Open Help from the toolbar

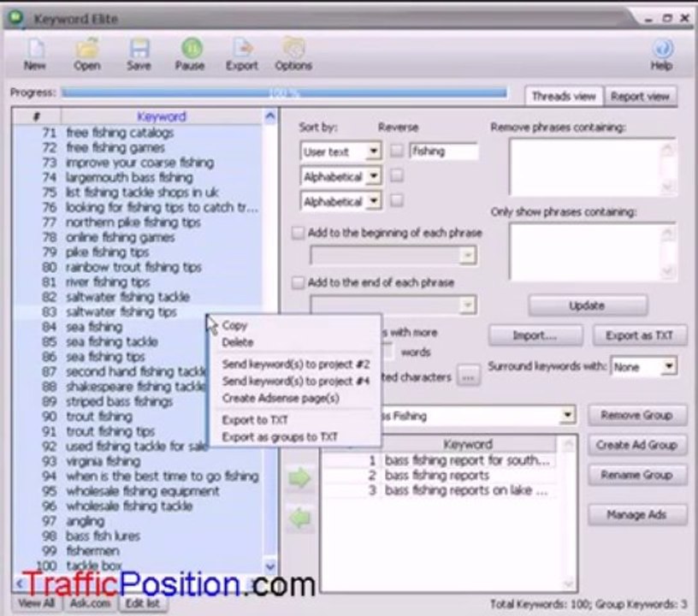pos(662,54)
